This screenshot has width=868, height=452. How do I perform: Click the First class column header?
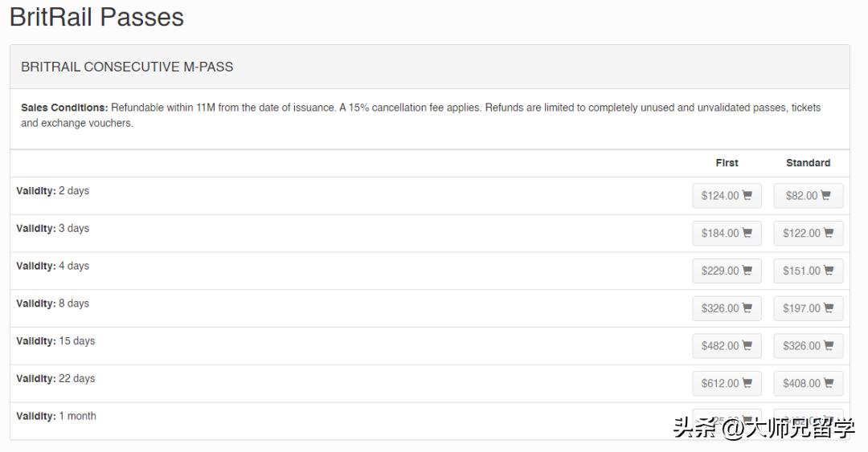click(727, 163)
